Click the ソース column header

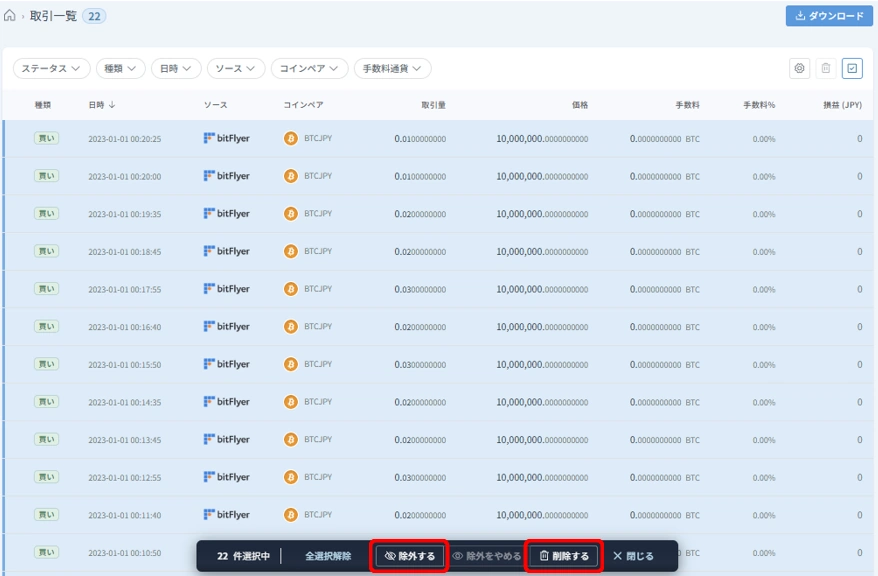tap(216, 105)
